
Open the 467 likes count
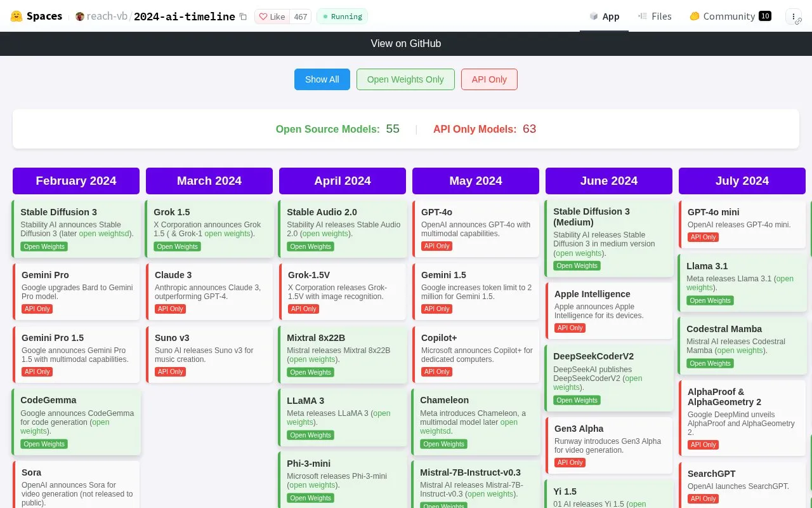[300, 17]
